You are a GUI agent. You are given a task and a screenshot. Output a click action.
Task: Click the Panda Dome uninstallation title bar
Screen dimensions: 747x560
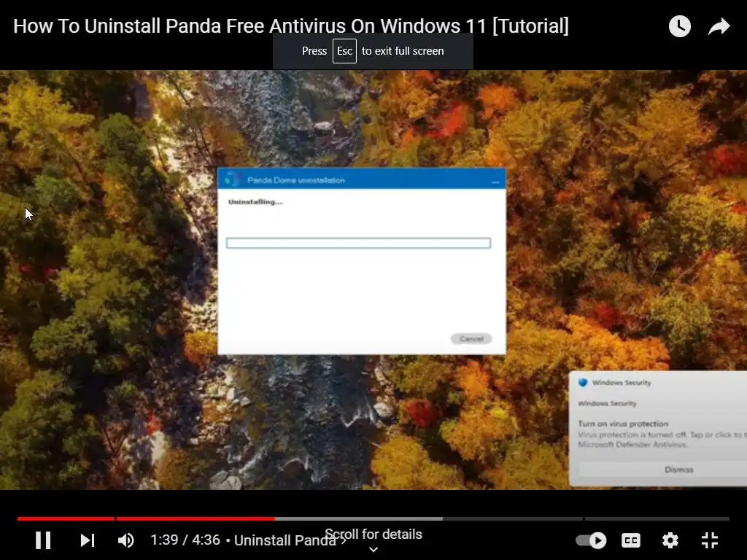click(362, 179)
